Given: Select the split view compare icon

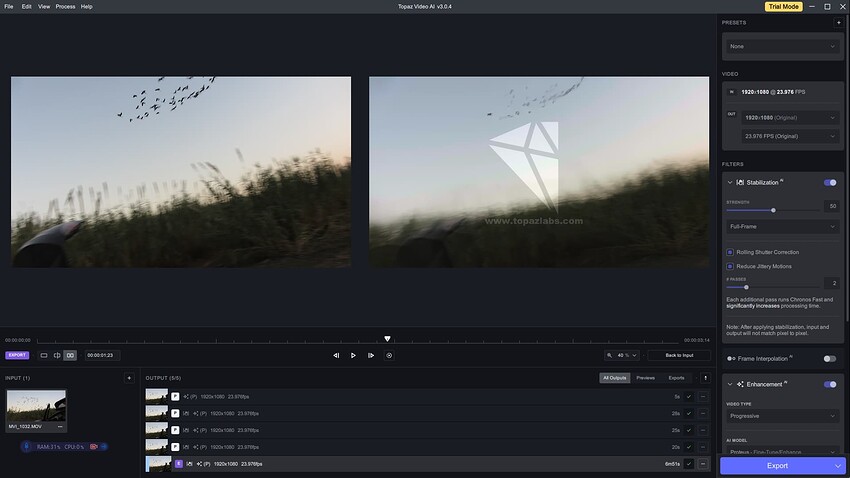Looking at the screenshot, I should [x=57, y=355].
